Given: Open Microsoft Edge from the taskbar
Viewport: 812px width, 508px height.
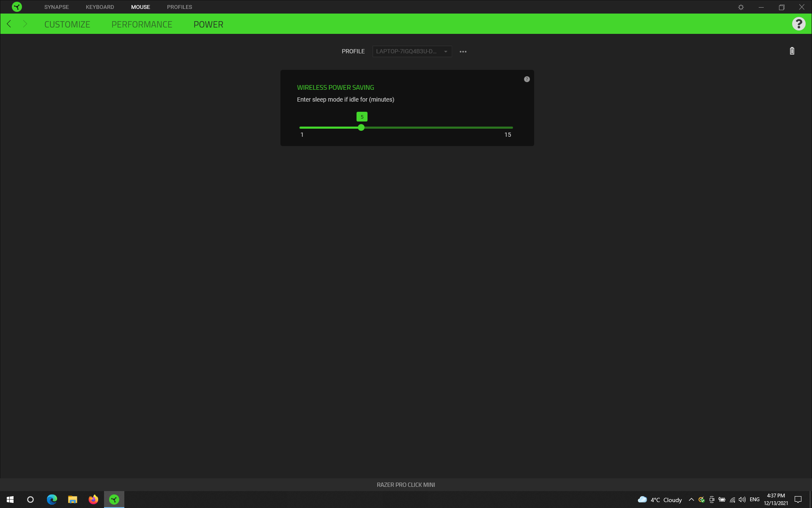Looking at the screenshot, I should 52,500.
